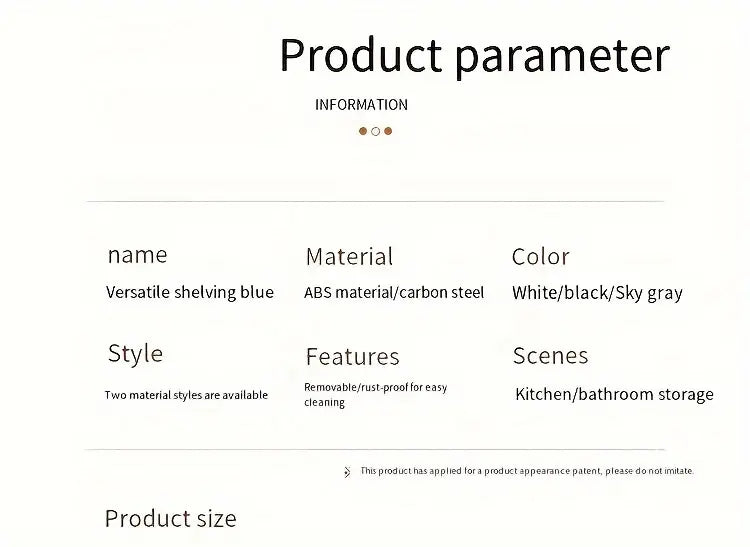Click the last brown dot under INFORMATION
Viewport: 750px width, 547px height.
point(388,131)
